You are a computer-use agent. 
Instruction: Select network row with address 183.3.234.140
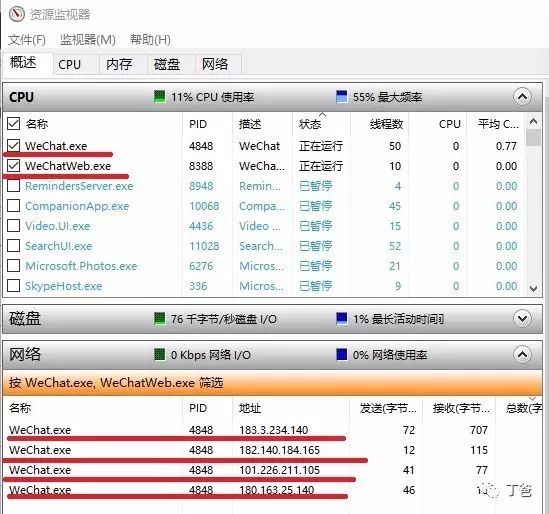272,430
